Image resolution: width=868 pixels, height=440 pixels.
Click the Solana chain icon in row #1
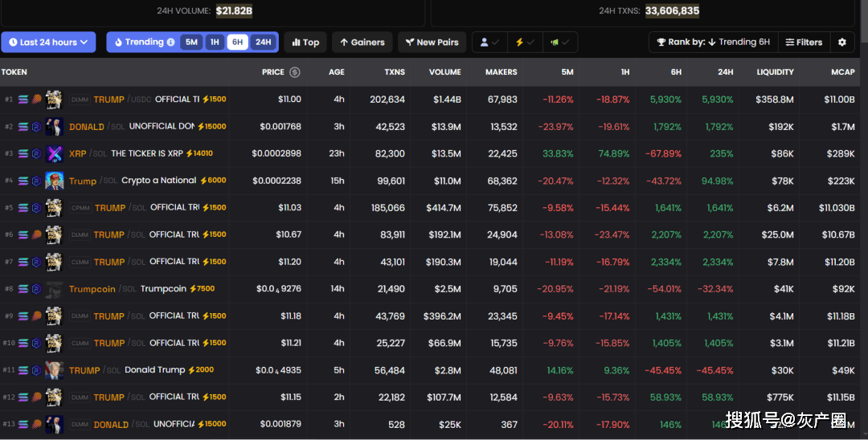[23, 100]
